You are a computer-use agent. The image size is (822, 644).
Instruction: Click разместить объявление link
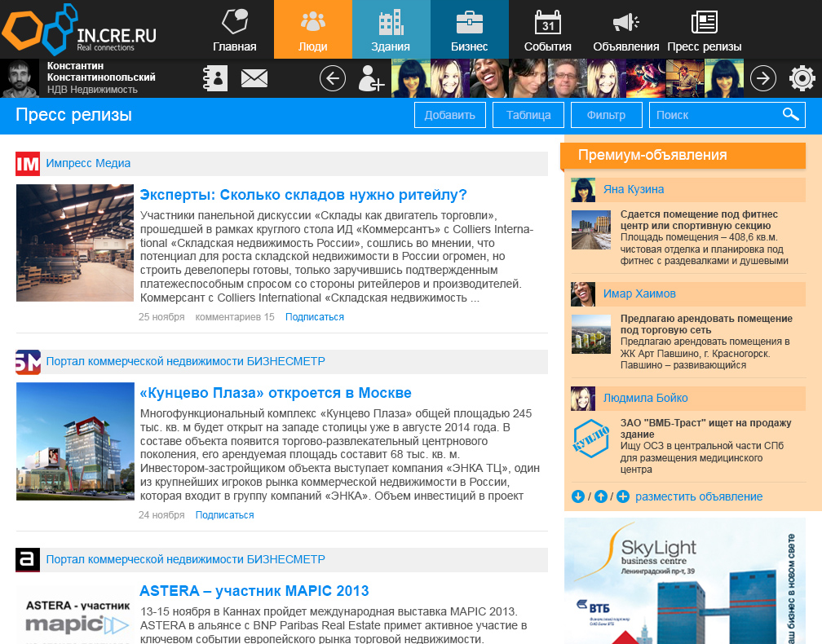pos(699,496)
